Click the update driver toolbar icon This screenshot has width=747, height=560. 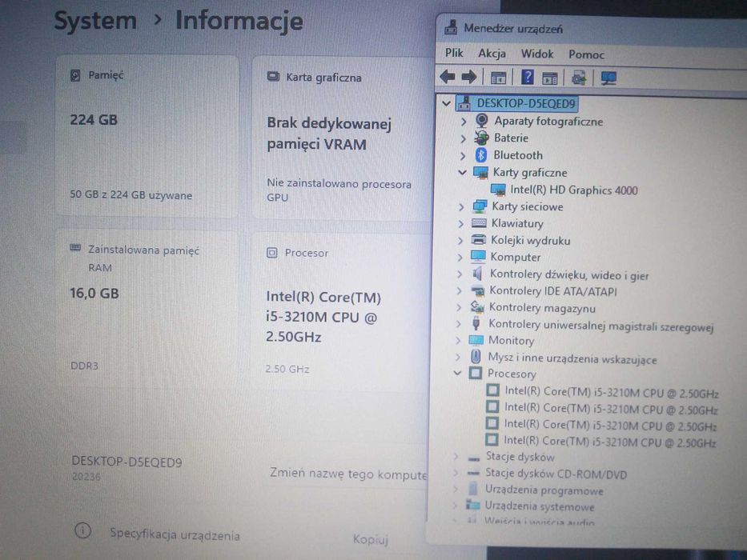pos(579,78)
